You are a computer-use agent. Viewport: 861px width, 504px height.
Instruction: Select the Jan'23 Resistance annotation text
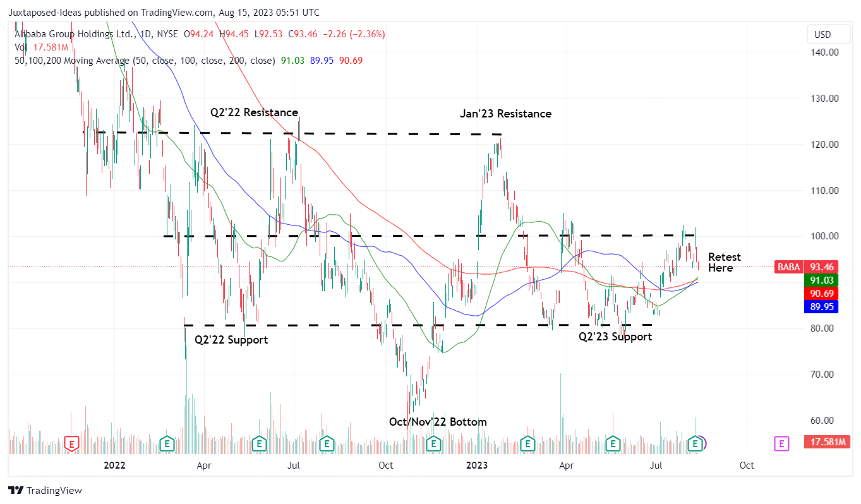pos(505,114)
